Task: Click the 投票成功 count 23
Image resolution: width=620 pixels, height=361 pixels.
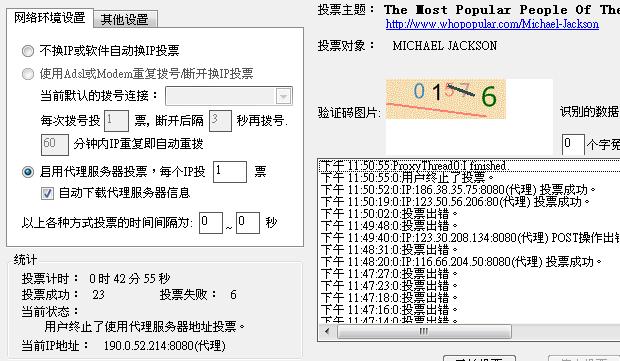Action: [98, 295]
